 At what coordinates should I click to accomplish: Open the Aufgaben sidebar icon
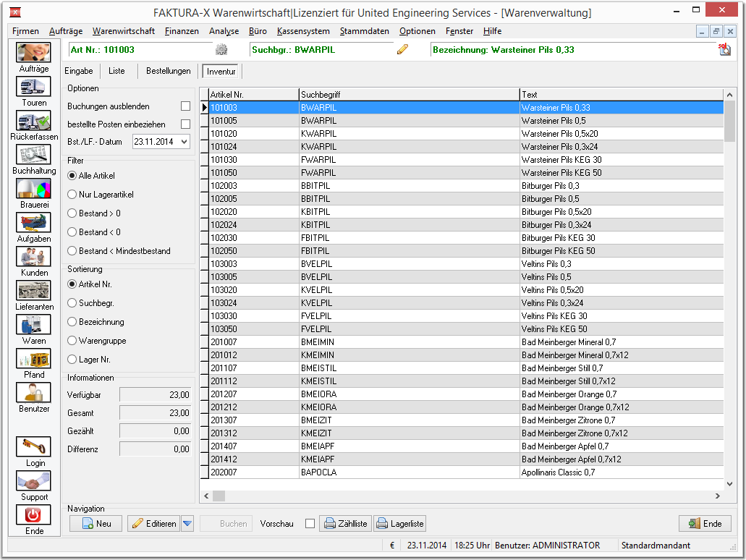tap(33, 222)
